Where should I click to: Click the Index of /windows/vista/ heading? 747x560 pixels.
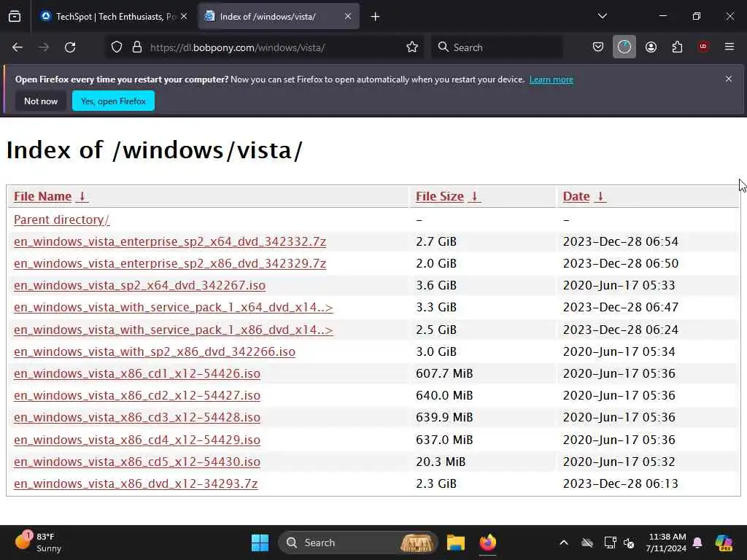pyautogui.click(x=155, y=150)
